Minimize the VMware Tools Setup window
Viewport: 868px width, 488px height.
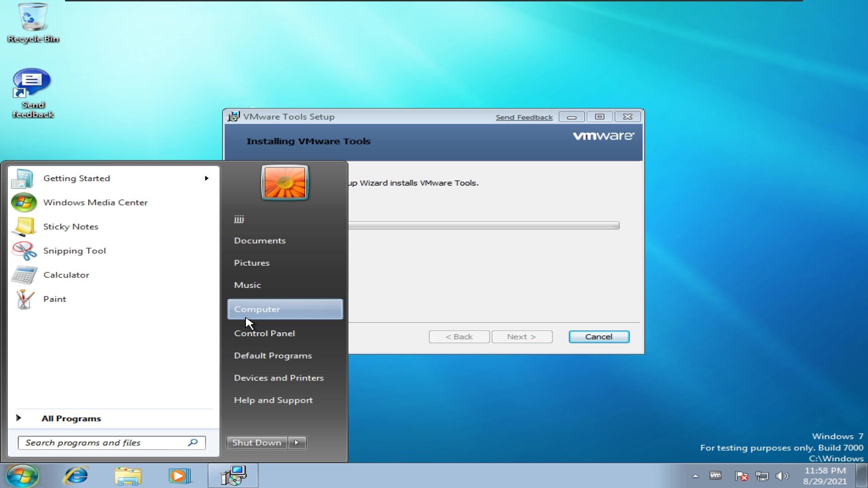point(572,117)
